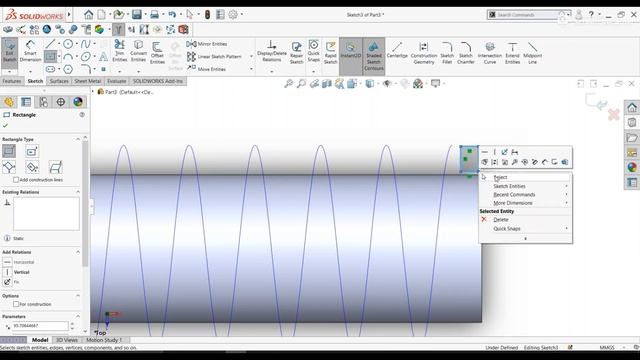Click the Repair Sketch tool
Image resolution: width=640 pixels, height=360 pixels.
click(x=296, y=52)
